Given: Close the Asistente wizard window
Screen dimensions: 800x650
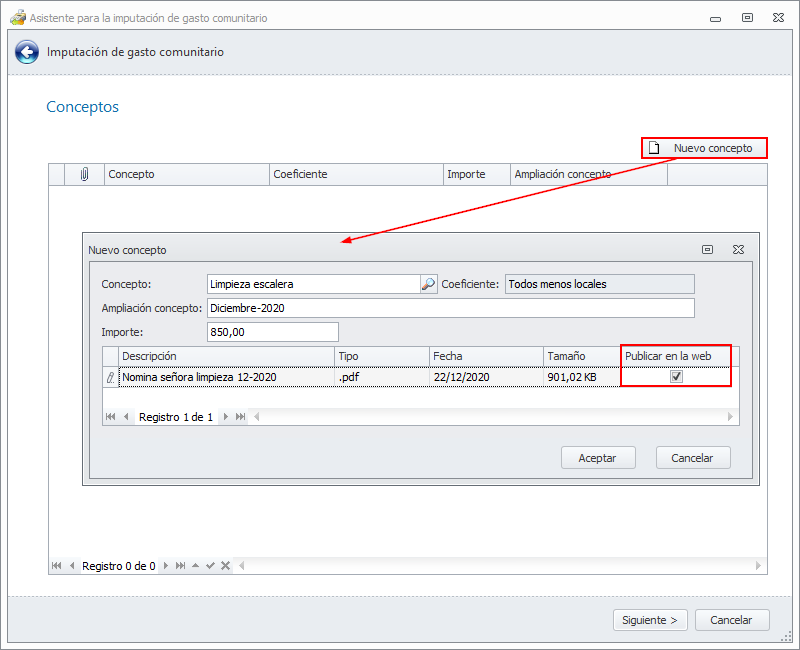Looking at the screenshot, I should [779, 18].
